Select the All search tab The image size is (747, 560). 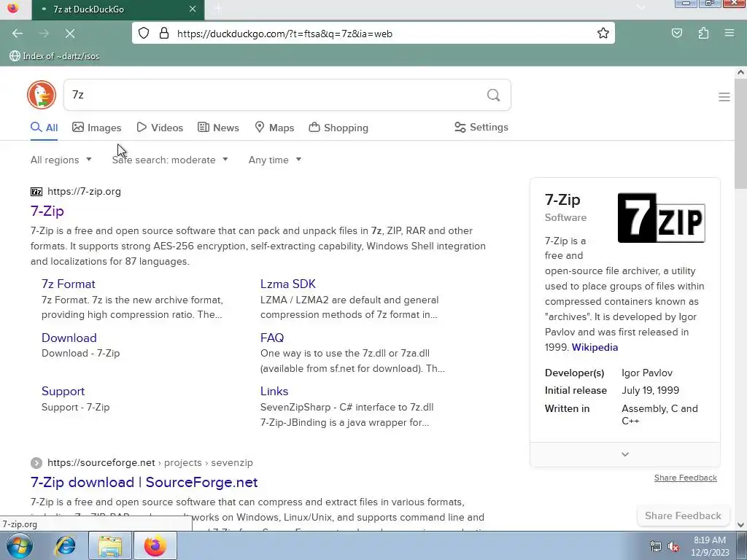[x=44, y=128]
